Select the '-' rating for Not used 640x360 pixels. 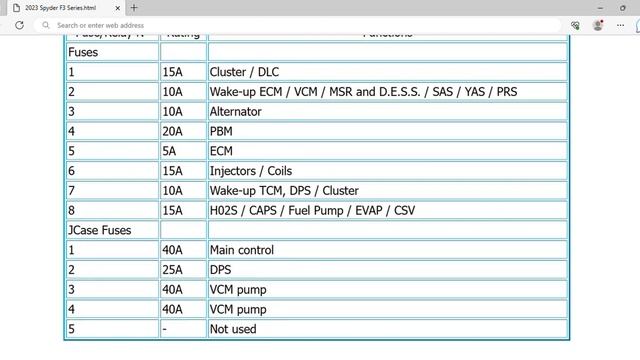[183, 329]
